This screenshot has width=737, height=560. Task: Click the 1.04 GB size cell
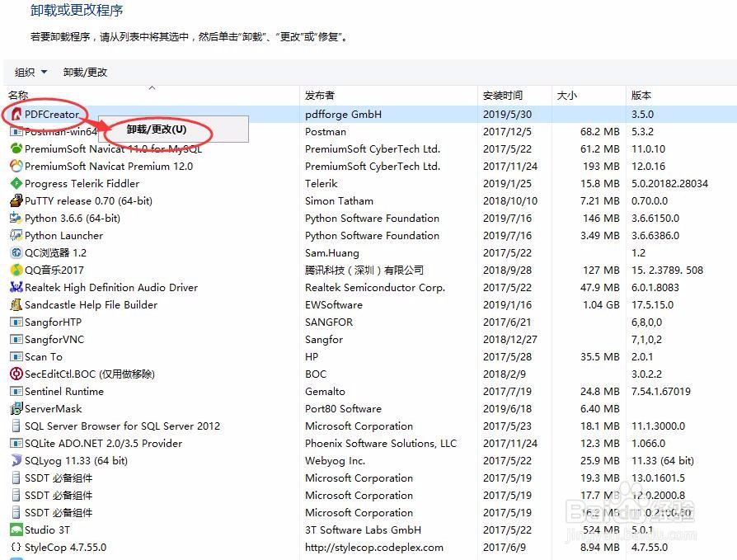click(601, 304)
